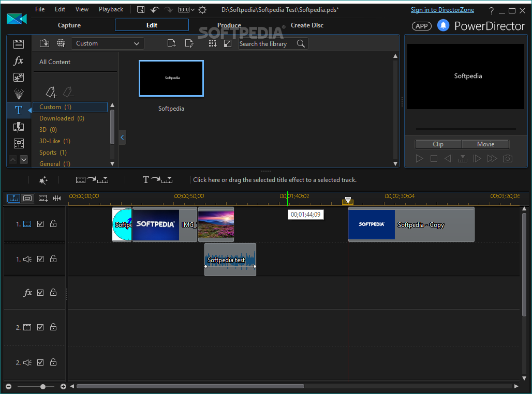
Task: Open the 16:9 aspect ratio dropdown
Action: pos(187,9)
